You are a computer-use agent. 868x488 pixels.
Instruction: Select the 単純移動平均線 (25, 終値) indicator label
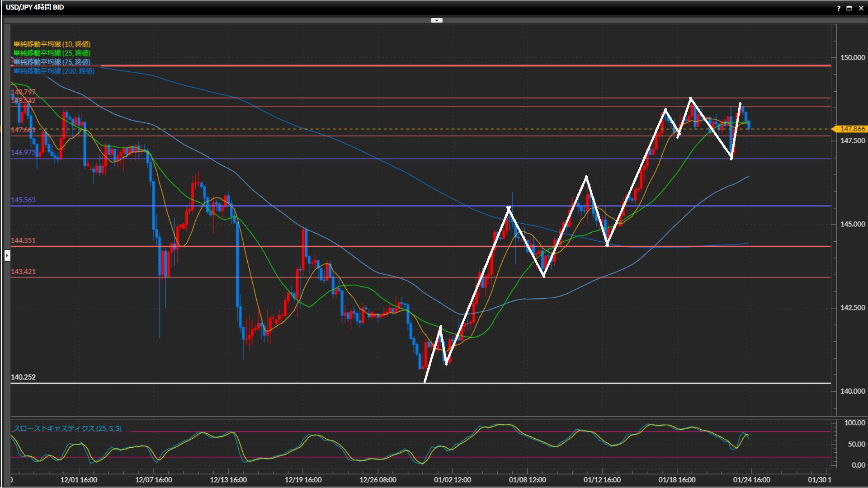pyautogui.click(x=52, y=53)
